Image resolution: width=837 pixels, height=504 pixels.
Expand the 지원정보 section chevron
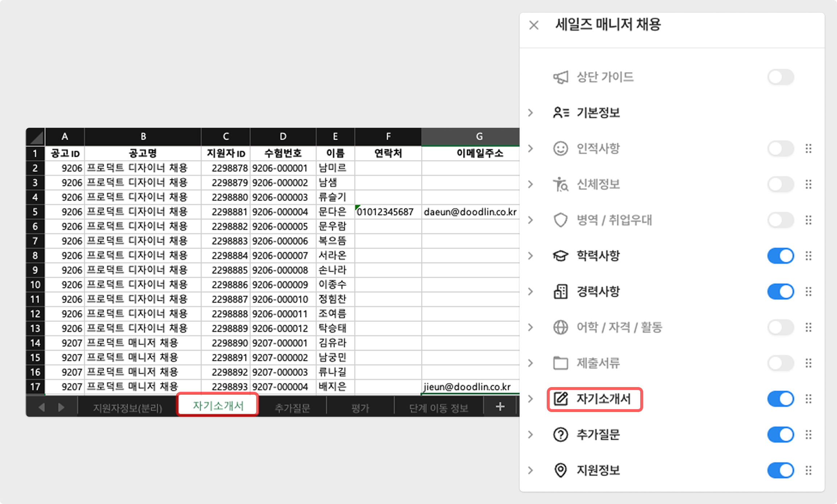coord(531,470)
